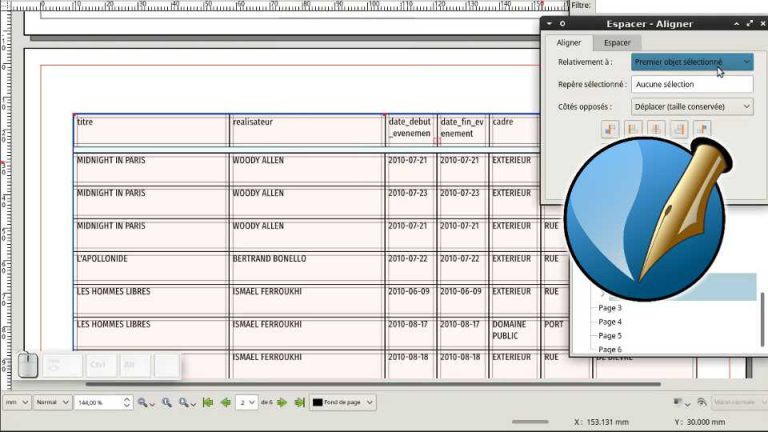Viewport: 768px width, 432px height.
Task: Click the align left sides to right icon
Action: (702, 129)
